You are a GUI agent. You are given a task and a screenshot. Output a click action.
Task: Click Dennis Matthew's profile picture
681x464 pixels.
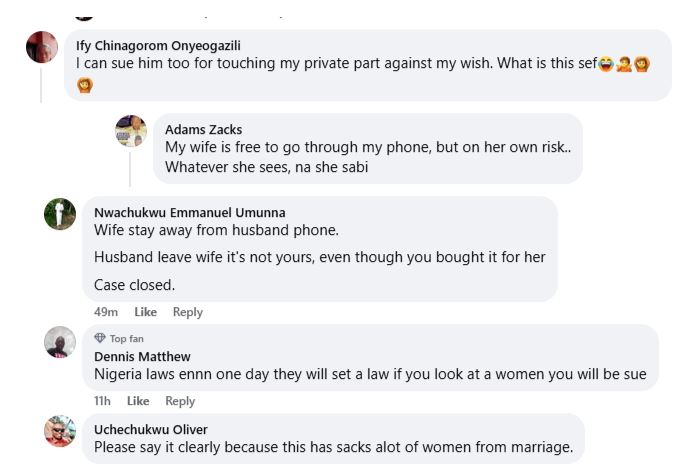(x=60, y=342)
